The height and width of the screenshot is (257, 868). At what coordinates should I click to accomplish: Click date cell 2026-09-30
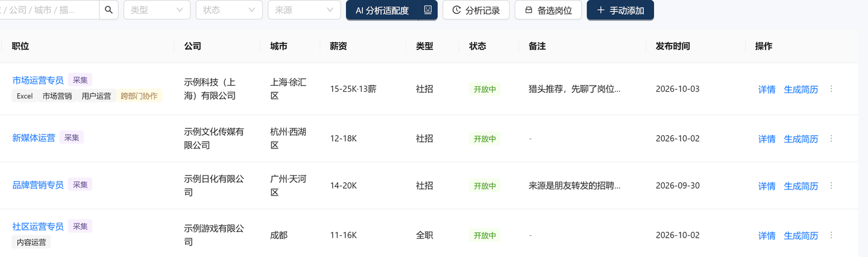pyautogui.click(x=678, y=186)
